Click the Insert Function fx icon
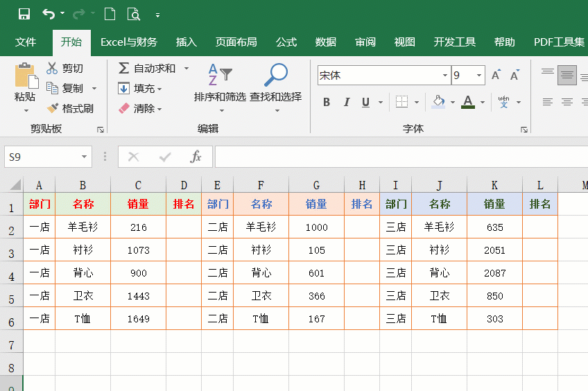Image resolution: width=588 pixels, height=391 pixels. point(196,157)
